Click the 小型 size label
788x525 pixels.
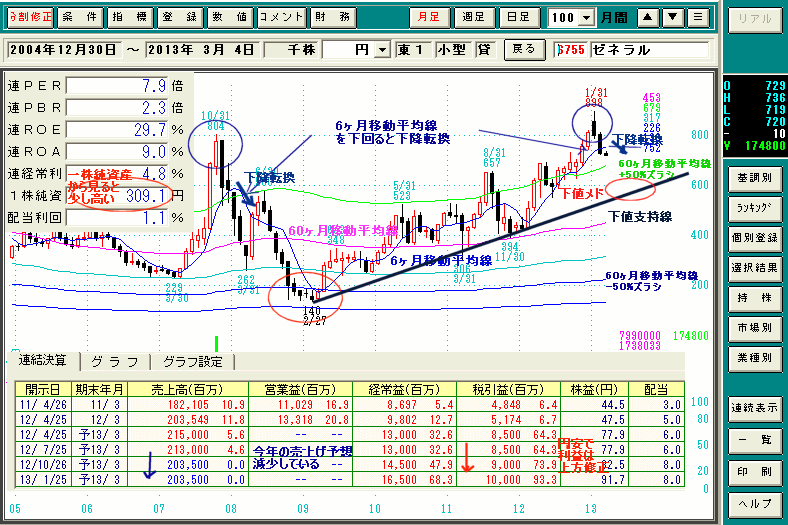454,50
